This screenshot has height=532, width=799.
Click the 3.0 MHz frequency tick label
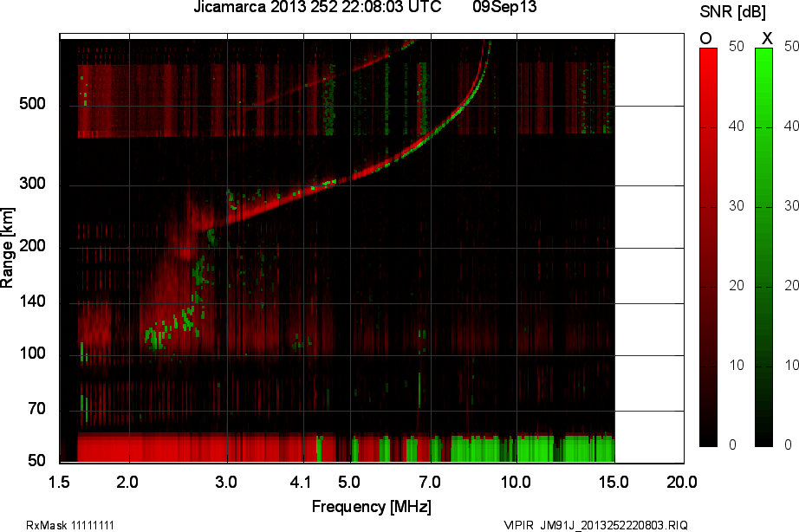[x=226, y=482]
